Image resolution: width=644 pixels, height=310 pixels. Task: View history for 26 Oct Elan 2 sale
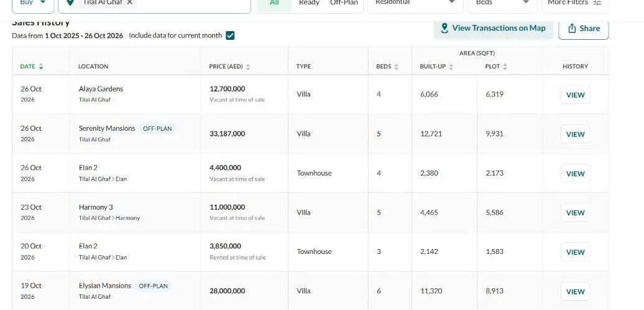(575, 174)
